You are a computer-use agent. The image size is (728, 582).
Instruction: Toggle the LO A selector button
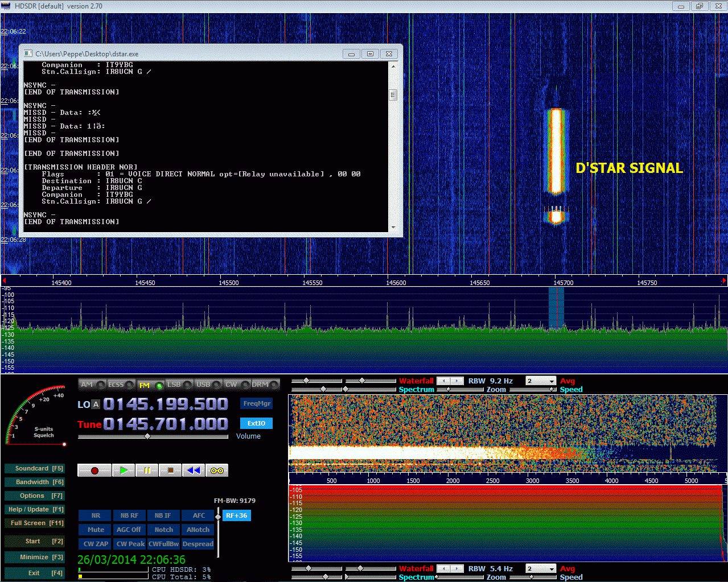[x=96, y=404]
